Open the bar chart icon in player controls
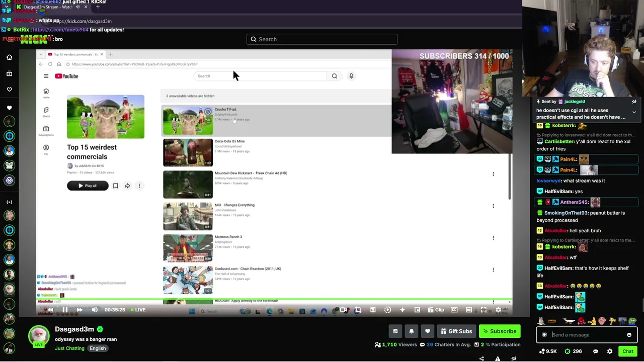Screen dimensions: 644x362 pyautogui.click(x=373, y=310)
